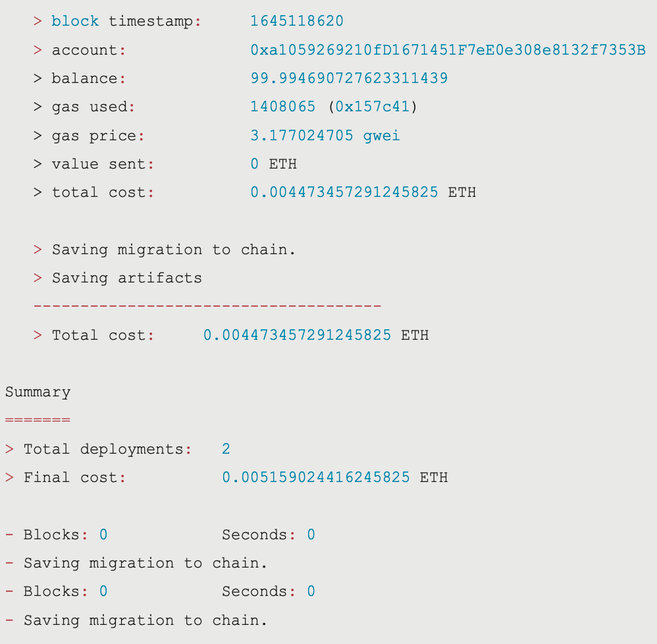Click the "gas price" label
Viewport: 657px width, 644px height.
94,136
